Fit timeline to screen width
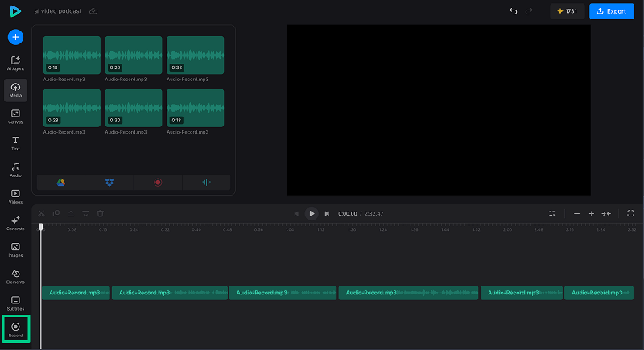The image size is (644, 350). pyautogui.click(x=606, y=213)
